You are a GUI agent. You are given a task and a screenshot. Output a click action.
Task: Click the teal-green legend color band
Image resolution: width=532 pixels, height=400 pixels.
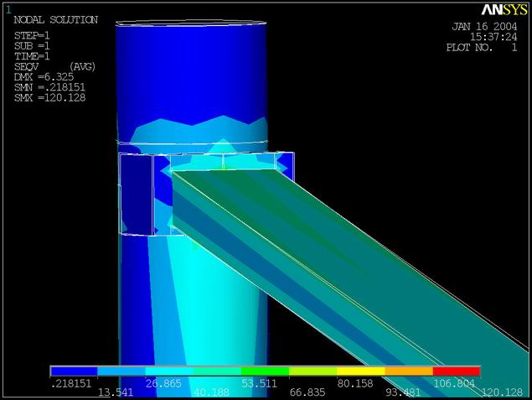click(217, 371)
